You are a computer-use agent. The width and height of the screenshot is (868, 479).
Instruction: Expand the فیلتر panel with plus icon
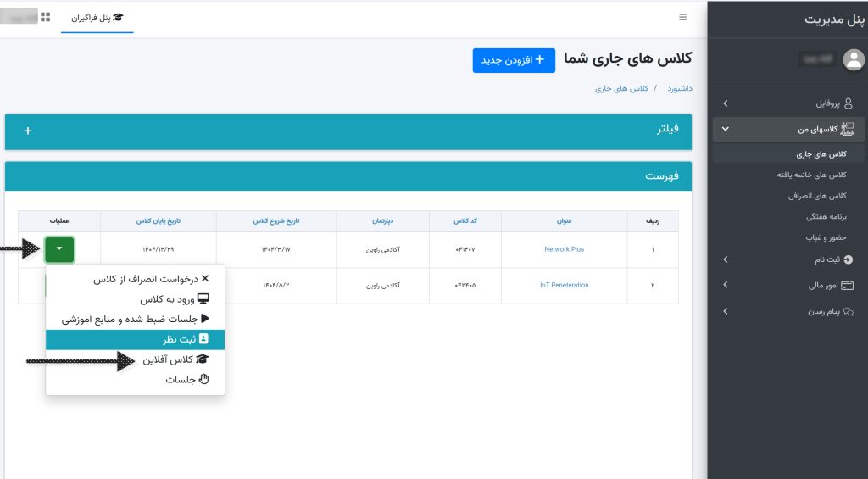pos(28,131)
